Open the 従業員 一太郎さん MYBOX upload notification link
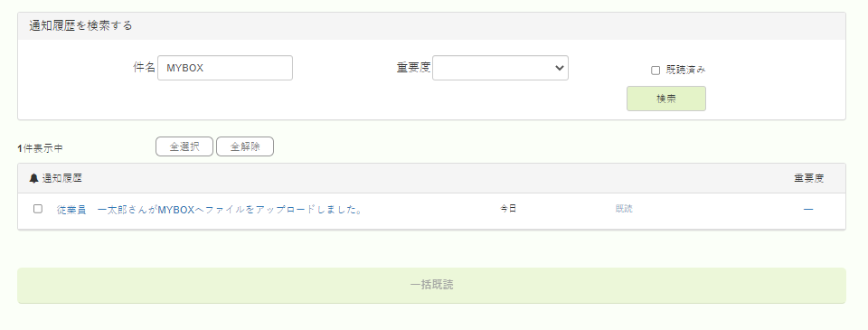The width and height of the screenshot is (868, 330). coord(209,210)
